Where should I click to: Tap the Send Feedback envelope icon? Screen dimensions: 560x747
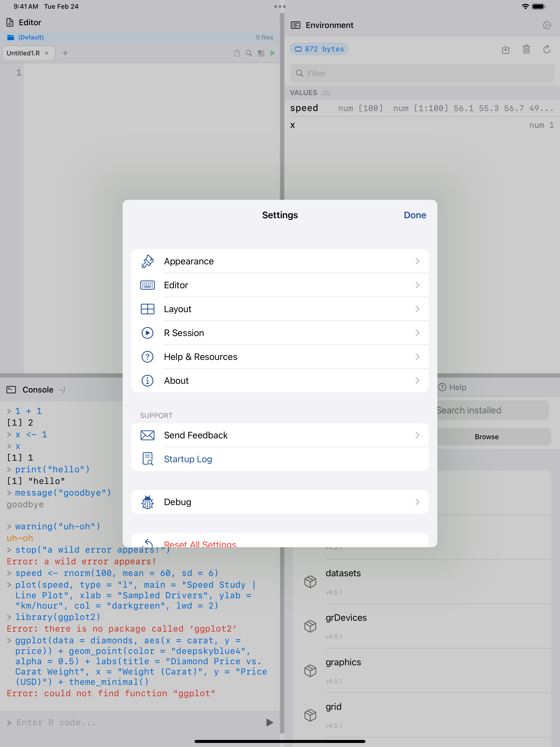click(148, 435)
